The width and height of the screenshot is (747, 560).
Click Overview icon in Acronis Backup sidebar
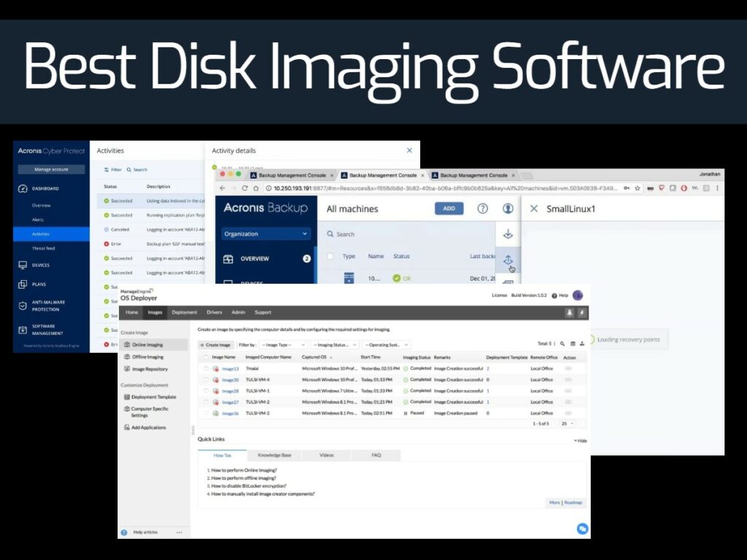coord(228,259)
